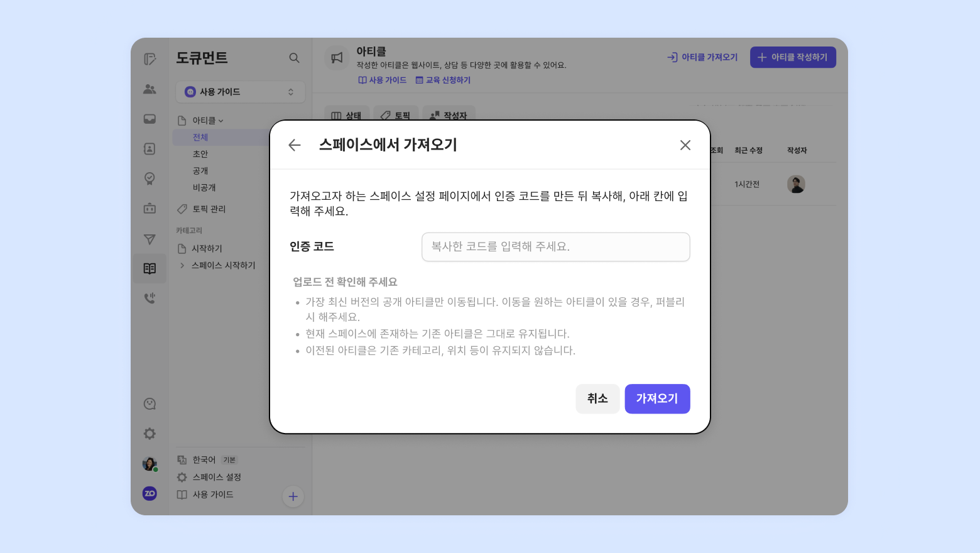The height and width of the screenshot is (553, 980).
Task: Expand the 스페이스 시작하기 category
Action: tap(182, 265)
